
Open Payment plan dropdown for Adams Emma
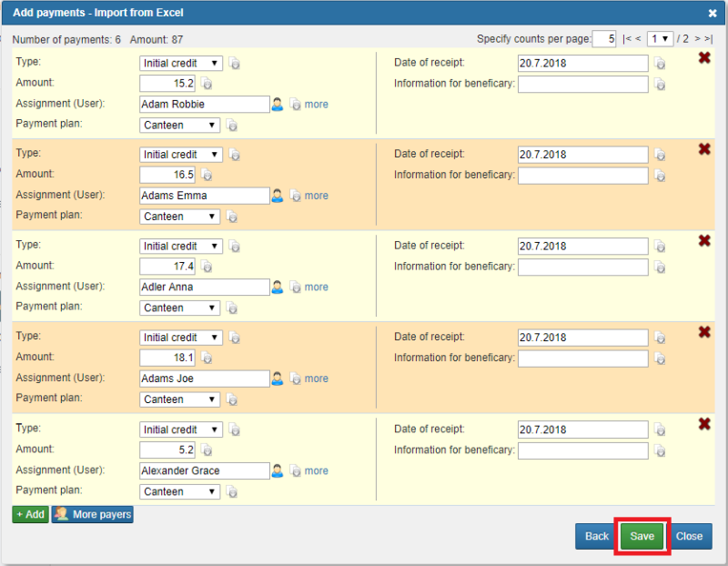point(179,217)
